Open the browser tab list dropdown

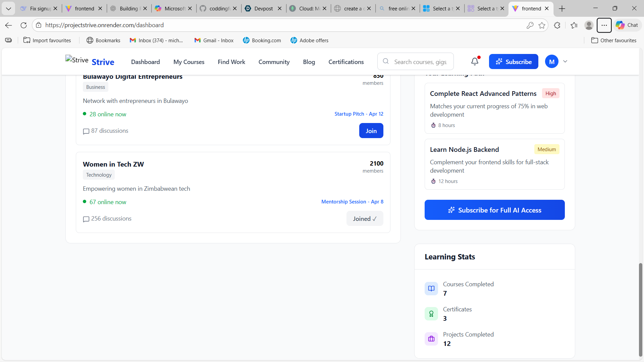(x=8, y=8)
